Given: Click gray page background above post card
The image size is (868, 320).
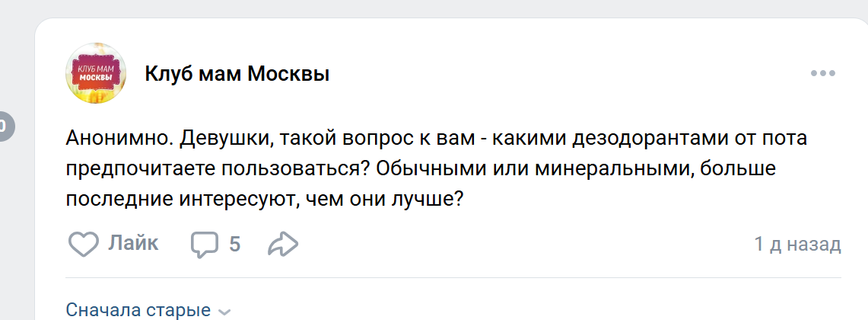Looking at the screenshot, I should (x=434, y=8).
